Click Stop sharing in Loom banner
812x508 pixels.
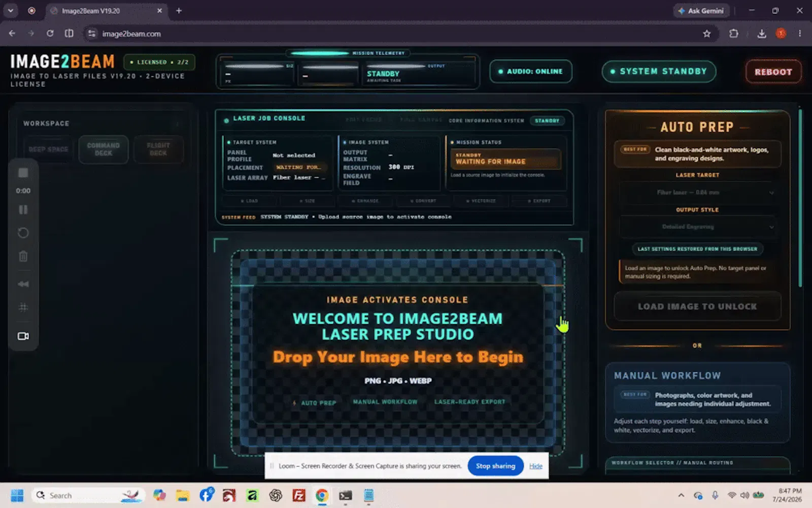(495, 466)
